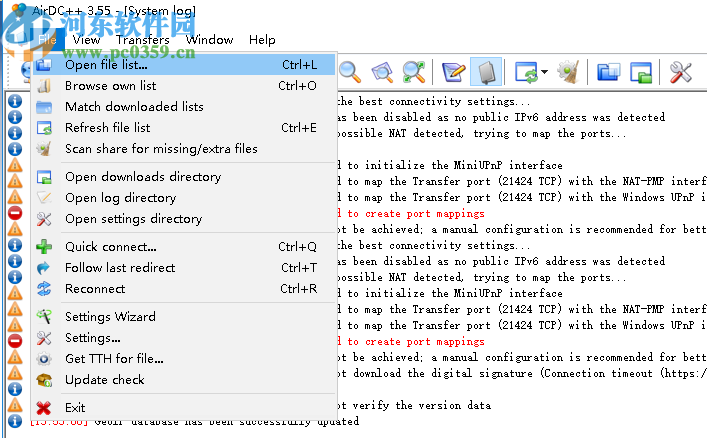Click the scan share broom-and-gear icon

pos(568,72)
